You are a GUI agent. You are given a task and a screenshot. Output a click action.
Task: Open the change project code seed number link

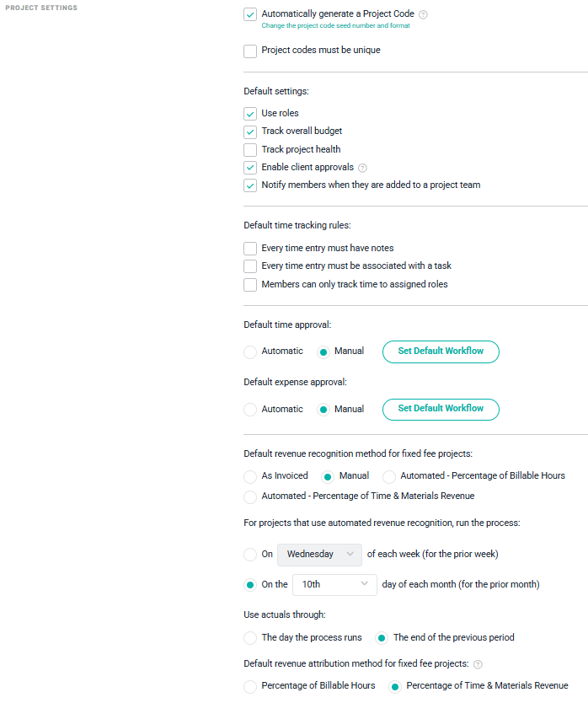click(x=335, y=26)
